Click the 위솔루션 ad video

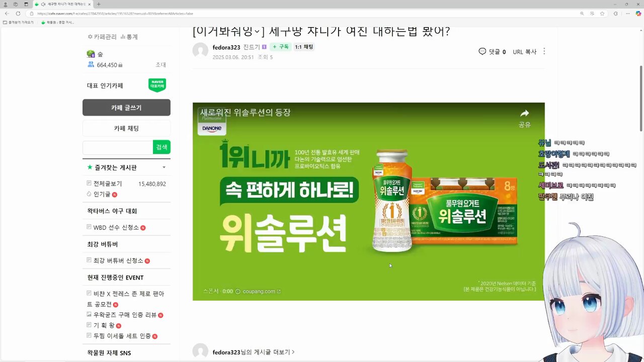[368, 201]
